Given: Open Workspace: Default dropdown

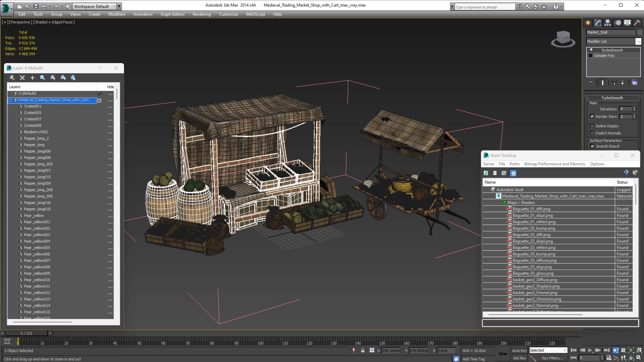Looking at the screenshot, I should pyautogui.click(x=94, y=6).
